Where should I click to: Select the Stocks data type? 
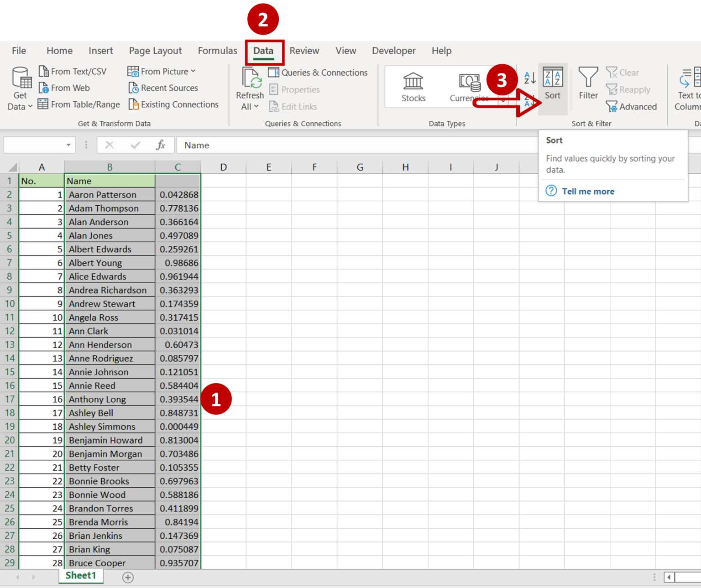(413, 87)
